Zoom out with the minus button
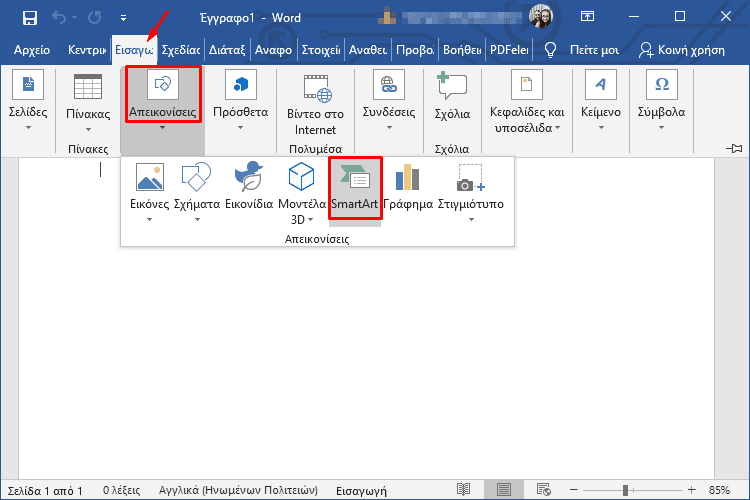Viewport: 750px width, 500px height. tap(574, 489)
